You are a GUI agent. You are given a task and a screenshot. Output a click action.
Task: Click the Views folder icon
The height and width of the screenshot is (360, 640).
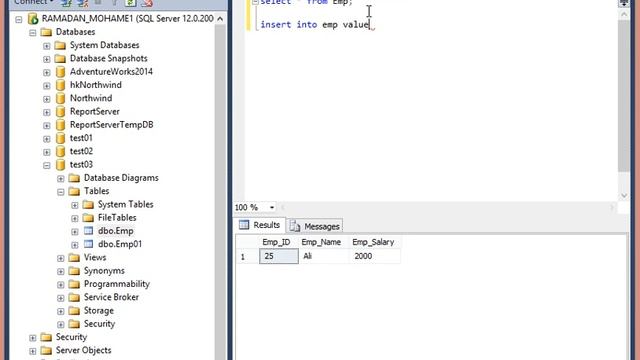coord(74,258)
